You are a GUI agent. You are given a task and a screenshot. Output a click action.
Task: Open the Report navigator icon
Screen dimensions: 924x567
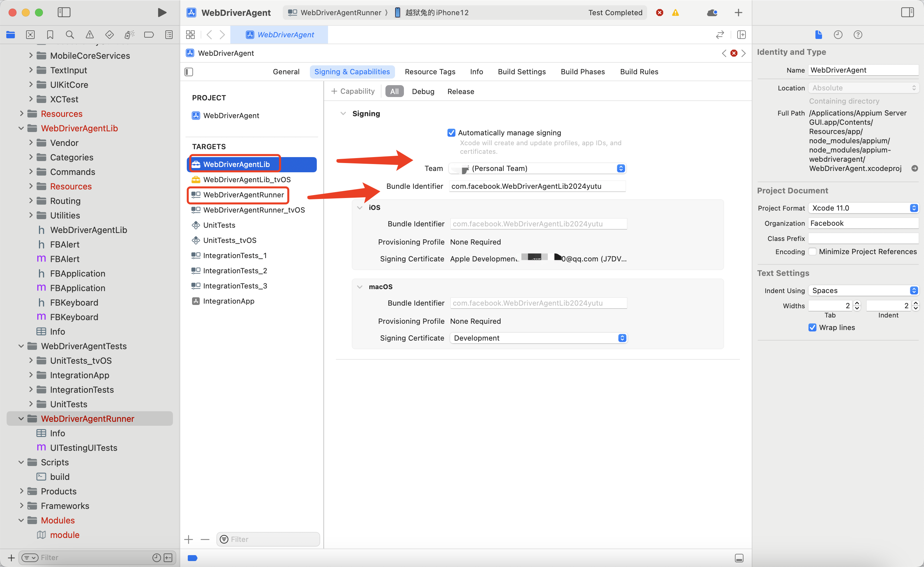pyautogui.click(x=169, y=35)
